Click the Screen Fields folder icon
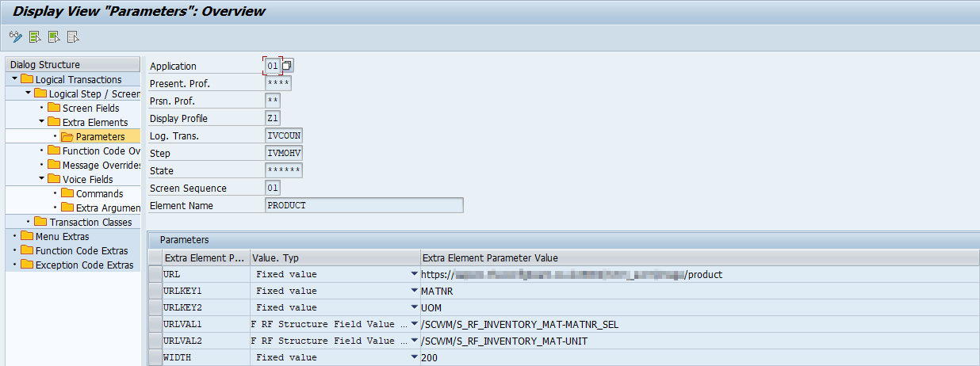Screen dimensions: 980x366 point(54,109)
